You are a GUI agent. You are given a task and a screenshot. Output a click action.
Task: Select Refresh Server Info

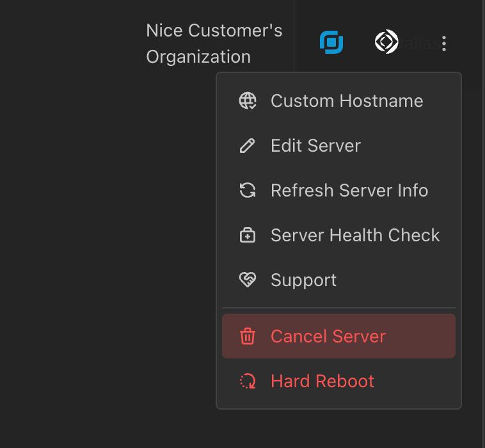click(x=349, y=191)
